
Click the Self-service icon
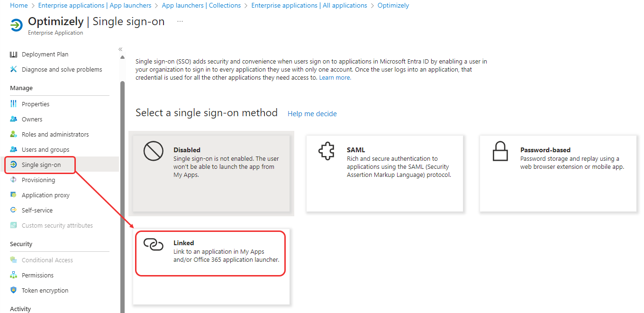(x=13, y=210)
